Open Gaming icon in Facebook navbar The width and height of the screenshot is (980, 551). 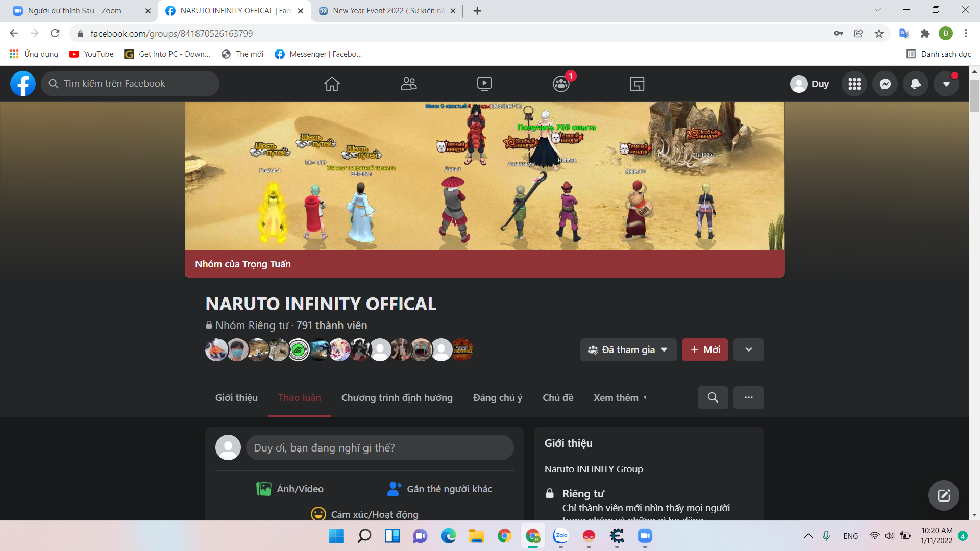pyautogui.click(x=637, y=84)
